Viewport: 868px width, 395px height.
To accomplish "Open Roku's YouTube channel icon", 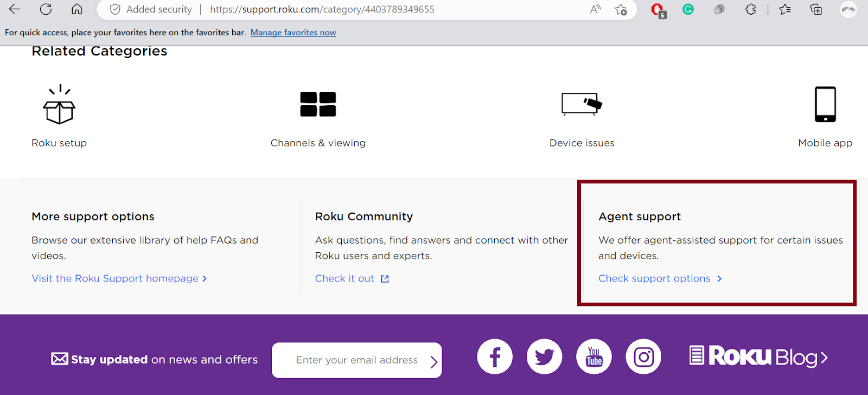I will pos(594,356).
